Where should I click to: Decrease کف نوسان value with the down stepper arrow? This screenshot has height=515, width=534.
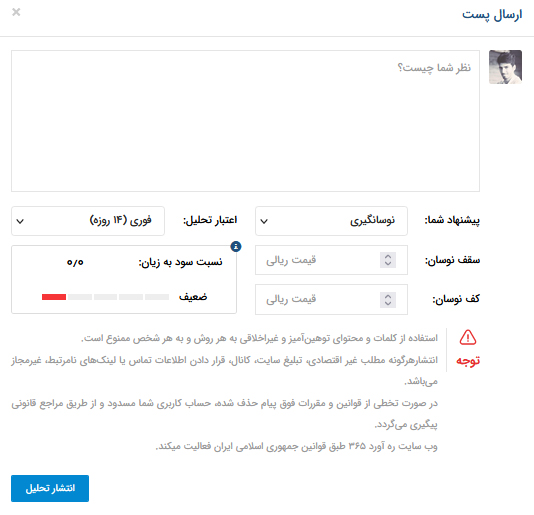point(388,303)
